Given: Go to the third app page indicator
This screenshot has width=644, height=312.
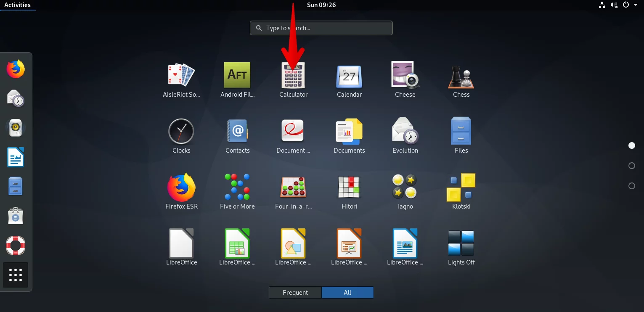Looking at the screenshot, I should point(632,186).
